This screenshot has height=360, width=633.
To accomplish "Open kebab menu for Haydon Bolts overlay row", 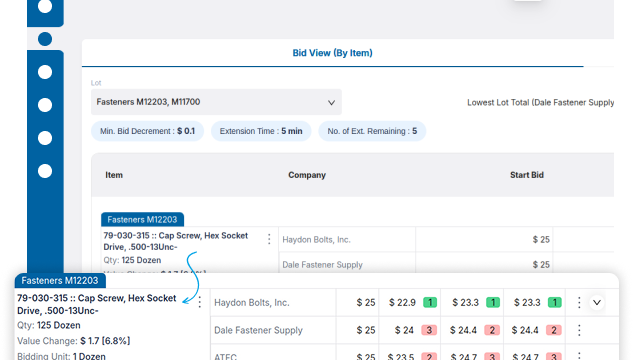I will (579, 302).
